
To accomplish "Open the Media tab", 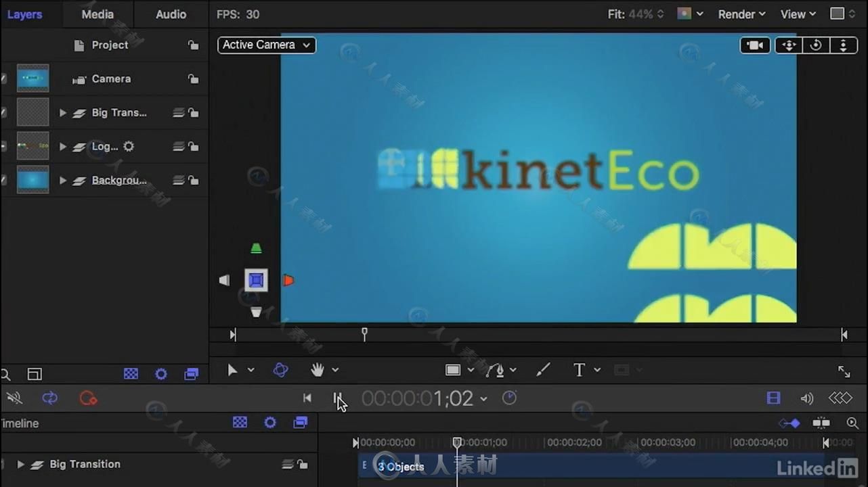I will [x=97, y=14].
